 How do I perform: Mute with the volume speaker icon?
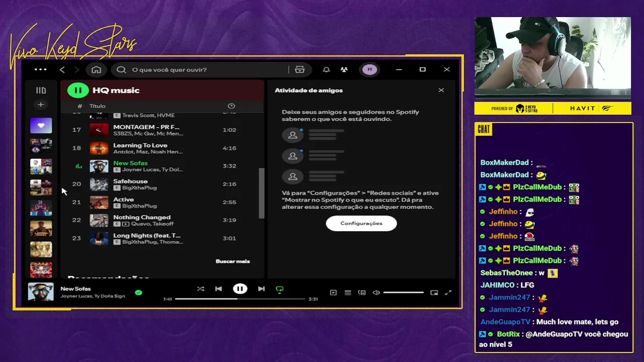click(x=376, y=293)
